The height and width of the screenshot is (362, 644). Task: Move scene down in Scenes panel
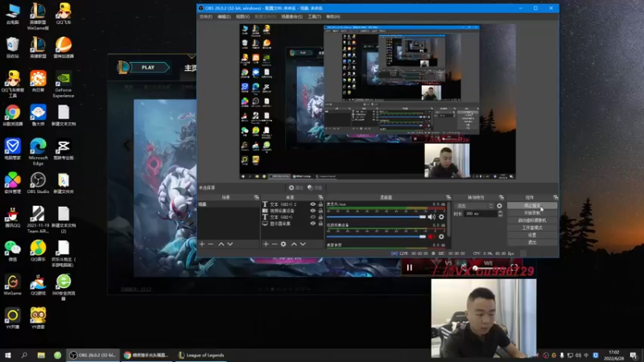pos(230,245)
